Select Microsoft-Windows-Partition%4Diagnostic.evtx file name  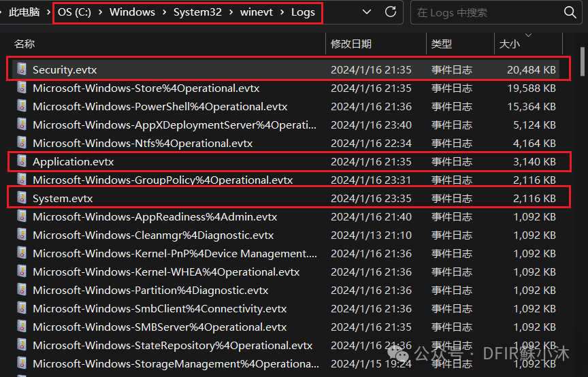pos(150,291)
